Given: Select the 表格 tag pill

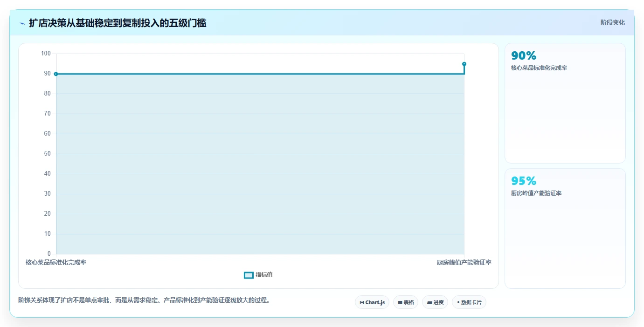Looking at the screenshot, I should pos(406,302).
